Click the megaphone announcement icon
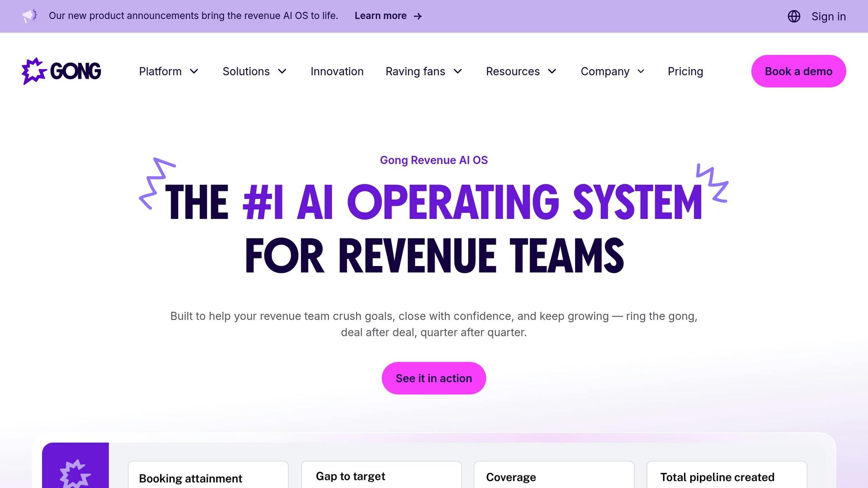Image resolution: width=868 pixels, height=488 pixels. click(30, 16)
